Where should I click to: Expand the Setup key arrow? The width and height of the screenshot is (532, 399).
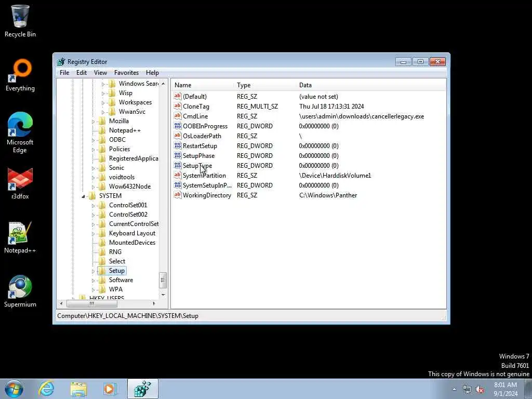(x=94, y=271)
